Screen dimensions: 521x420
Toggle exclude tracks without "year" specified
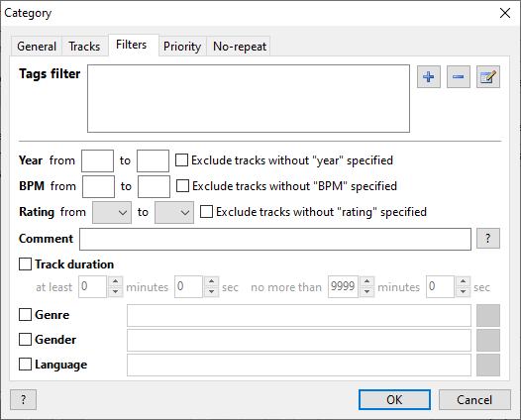[x=181, y=159]
